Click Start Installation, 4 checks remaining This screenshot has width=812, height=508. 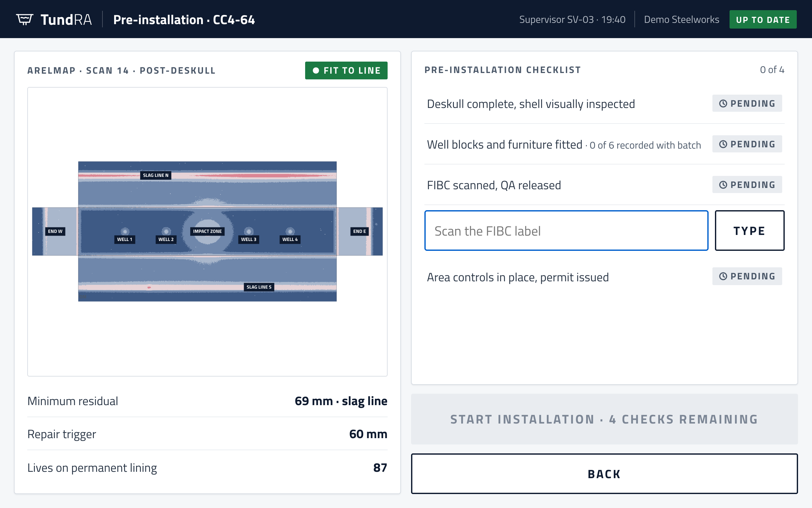pos(604,419)
